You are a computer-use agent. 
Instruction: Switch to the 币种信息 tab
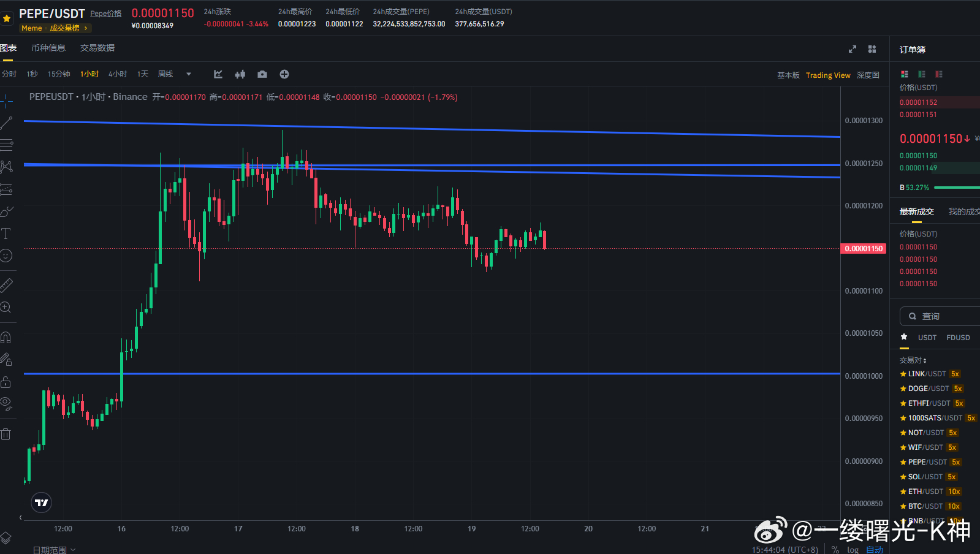click(x=48, y=48)
